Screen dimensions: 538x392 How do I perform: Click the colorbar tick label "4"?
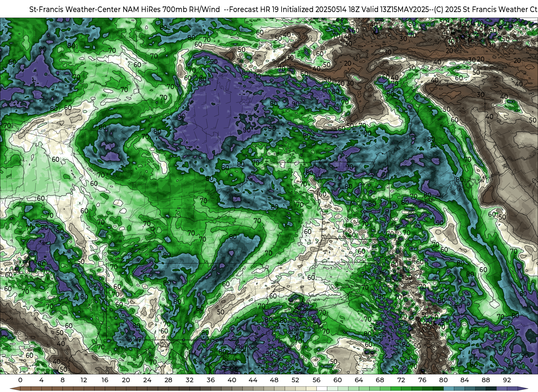[x=41, y=380]
